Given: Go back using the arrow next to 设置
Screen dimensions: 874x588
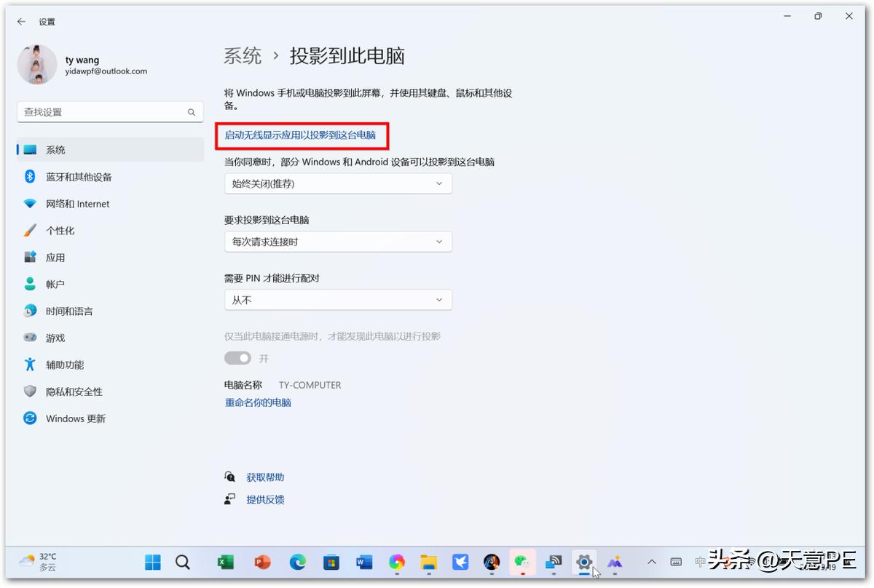Looking at the screenshot, I should (20, 21).
